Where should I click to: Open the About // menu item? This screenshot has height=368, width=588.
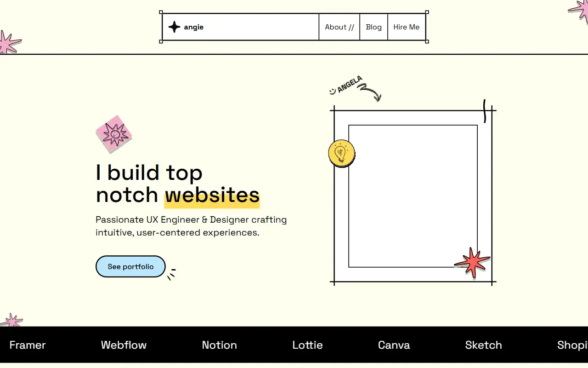coord(339,27)
